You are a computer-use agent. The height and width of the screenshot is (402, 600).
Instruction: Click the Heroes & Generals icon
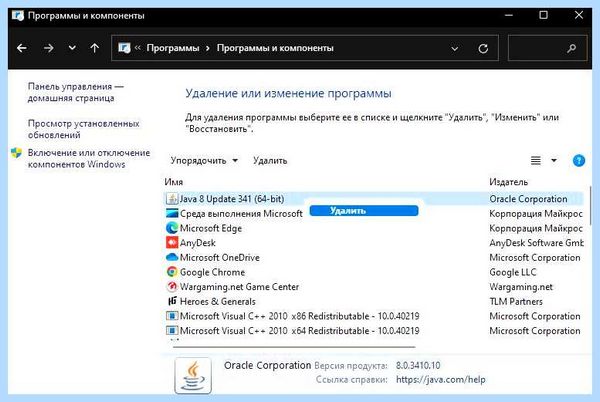[x=172, y=301]
